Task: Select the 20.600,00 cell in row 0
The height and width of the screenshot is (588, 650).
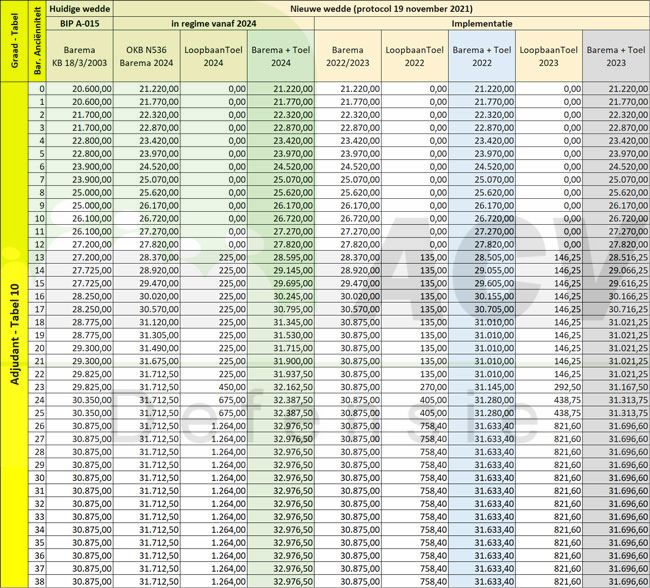Action: (80, 89)
